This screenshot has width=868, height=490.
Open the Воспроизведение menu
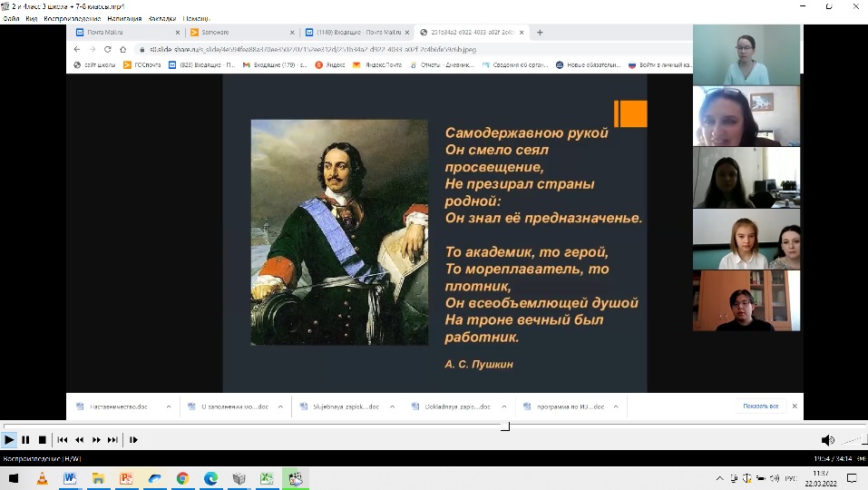(x=72, y=18)
